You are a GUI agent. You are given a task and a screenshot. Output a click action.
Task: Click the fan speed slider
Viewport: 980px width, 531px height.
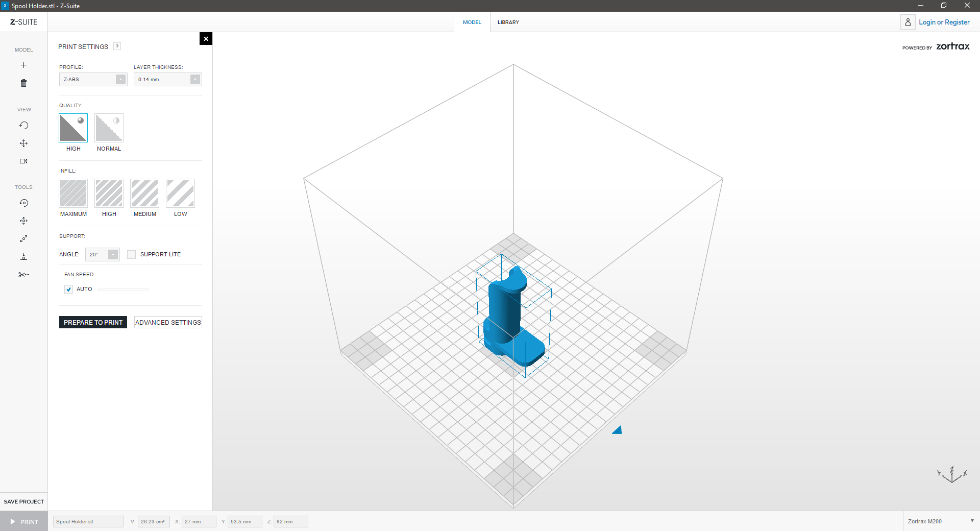tap(123, 289)
